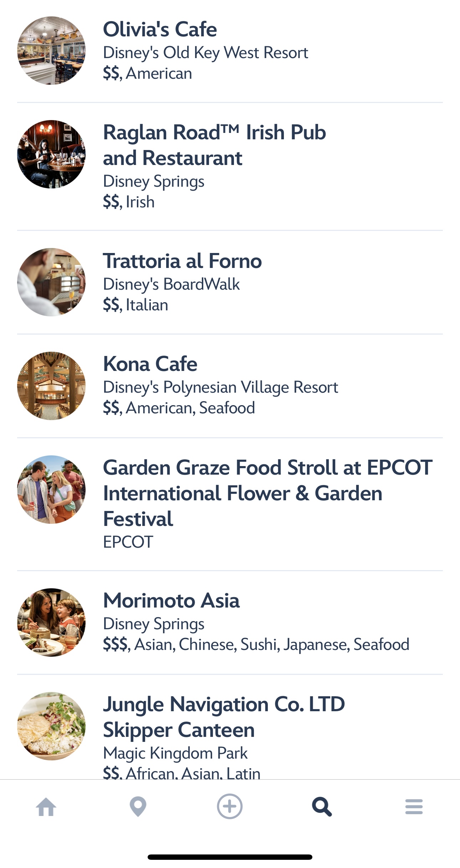This screenshot has width=460, height=868.
Task: Open the hamburger menu icon
Action: (414, 807)
